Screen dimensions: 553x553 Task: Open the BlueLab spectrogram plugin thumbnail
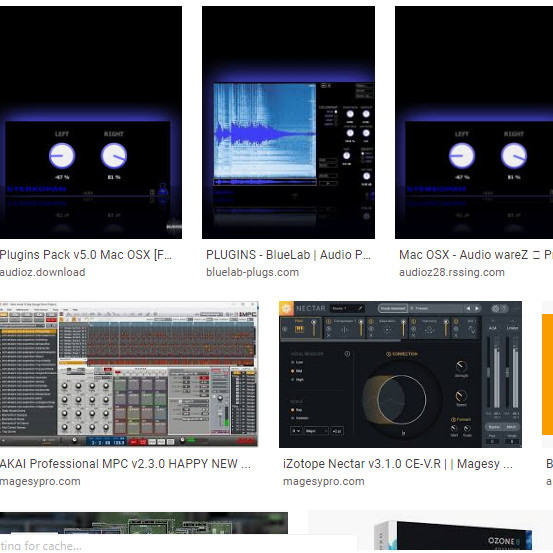click(x=288, y=122)
